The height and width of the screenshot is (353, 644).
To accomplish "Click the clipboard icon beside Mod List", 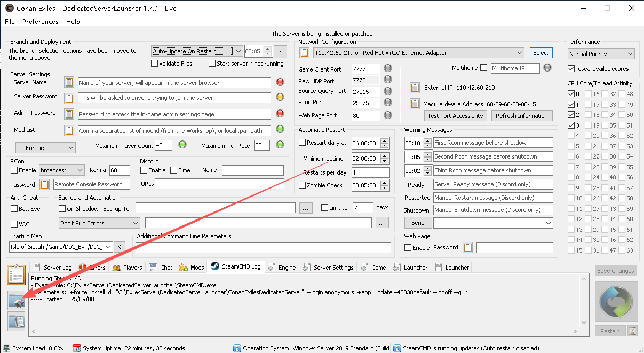I will pyautogui.click(x=69, y=131).
